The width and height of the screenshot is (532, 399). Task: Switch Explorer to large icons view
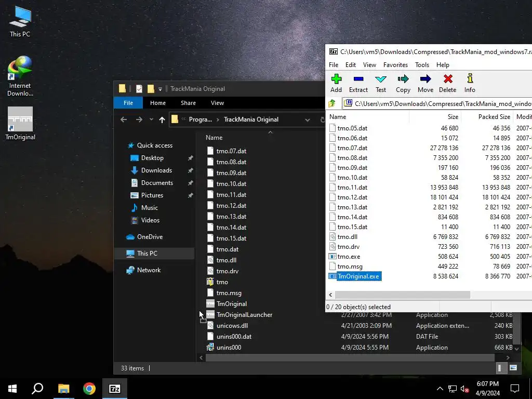[513, 368]
